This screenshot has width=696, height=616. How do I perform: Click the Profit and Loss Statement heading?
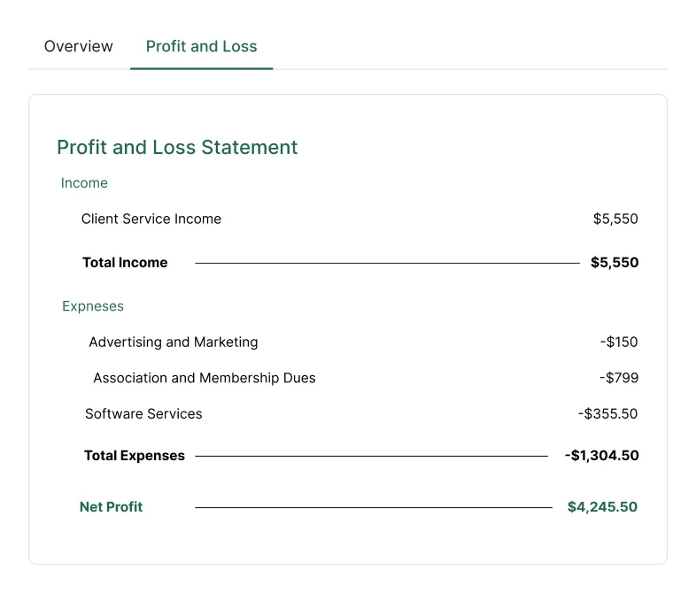pos(177,147)
